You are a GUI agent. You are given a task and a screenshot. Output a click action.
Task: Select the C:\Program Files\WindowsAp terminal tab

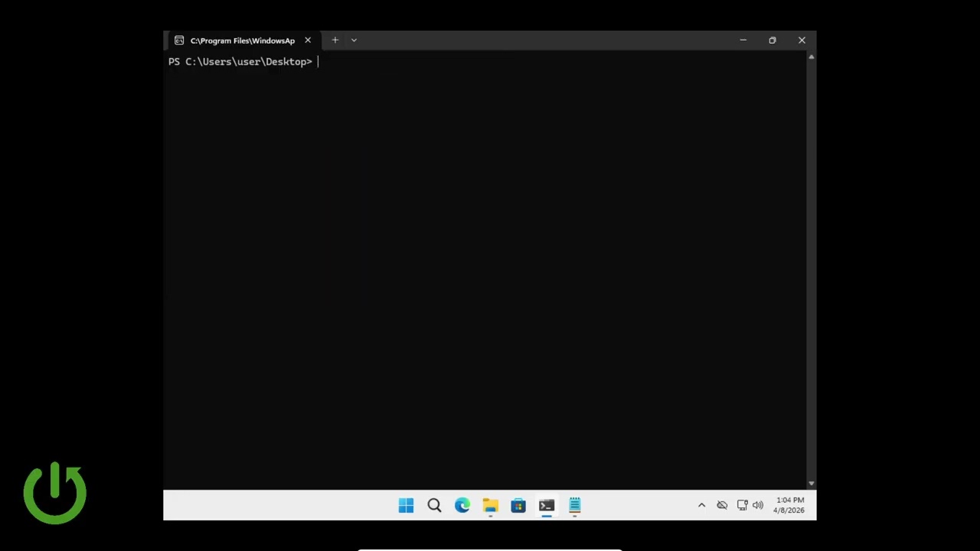[243, 41]
